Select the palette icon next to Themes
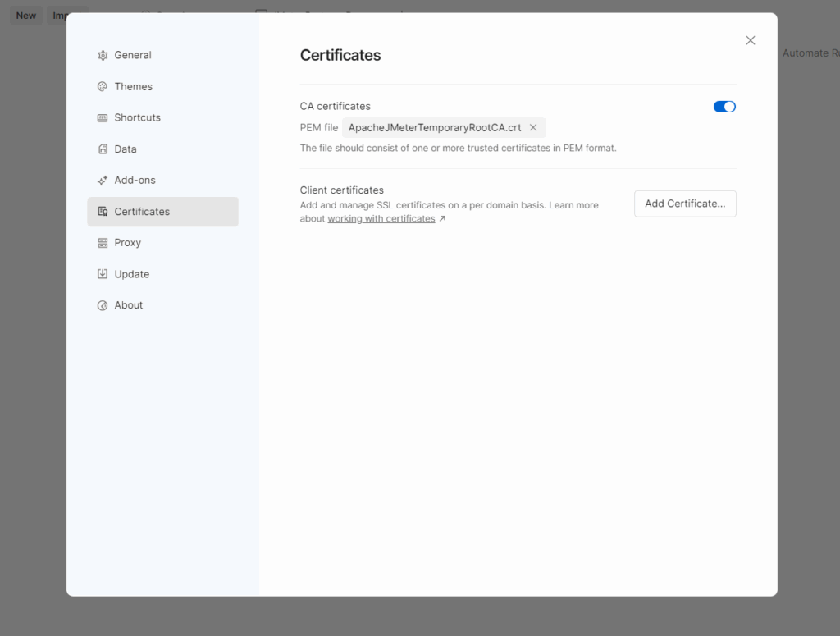Image resolution: width=840 pixels, height=636 pixels. click(x=102, y=86)
